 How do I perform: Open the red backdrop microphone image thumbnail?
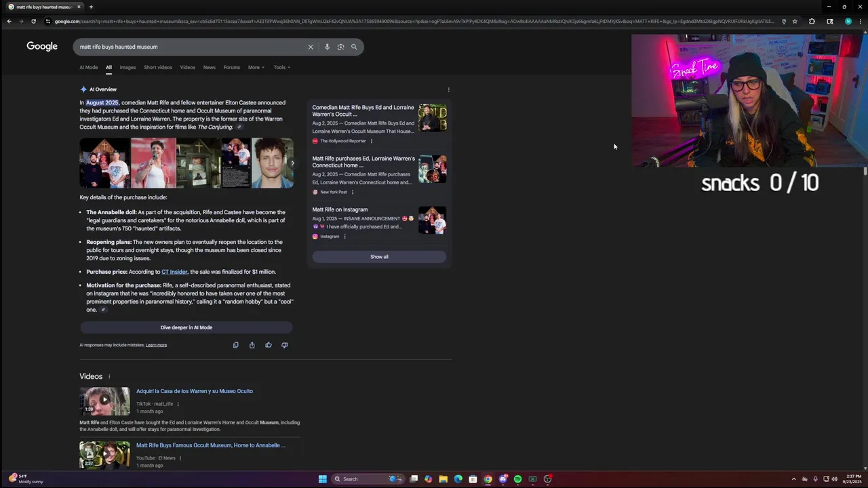pyautogui.click(x=153, y=163)
